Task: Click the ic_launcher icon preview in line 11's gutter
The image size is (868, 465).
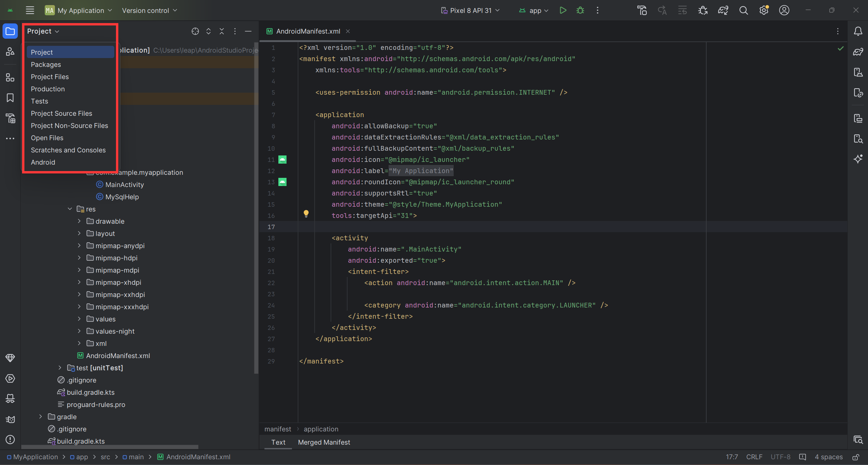Action: [282, 160]
